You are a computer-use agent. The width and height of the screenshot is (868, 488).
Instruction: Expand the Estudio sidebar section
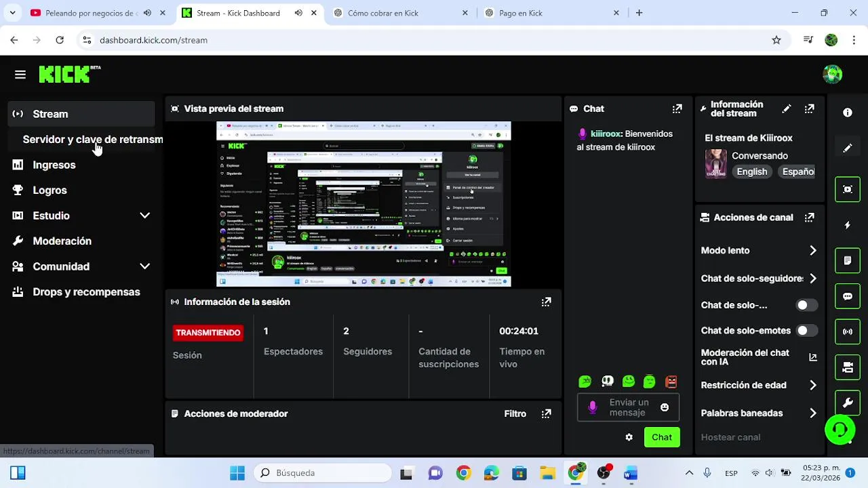(81, 216)
